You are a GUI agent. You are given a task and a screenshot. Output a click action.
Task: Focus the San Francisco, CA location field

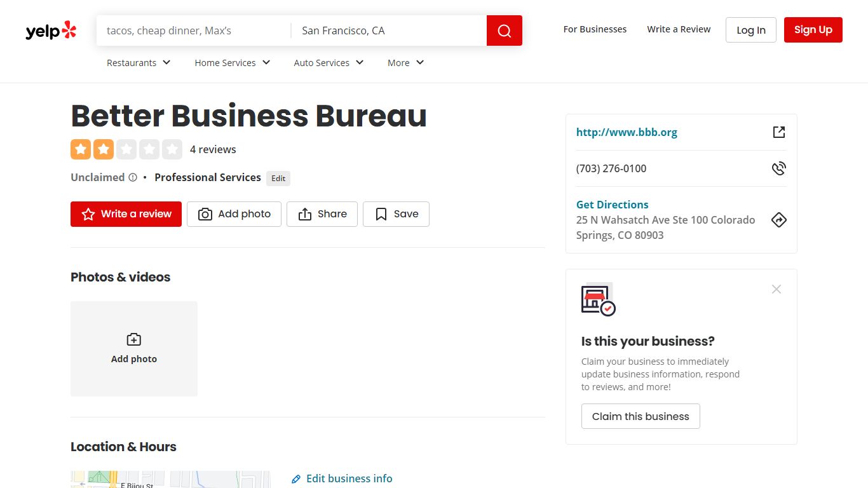click(389, 30)
